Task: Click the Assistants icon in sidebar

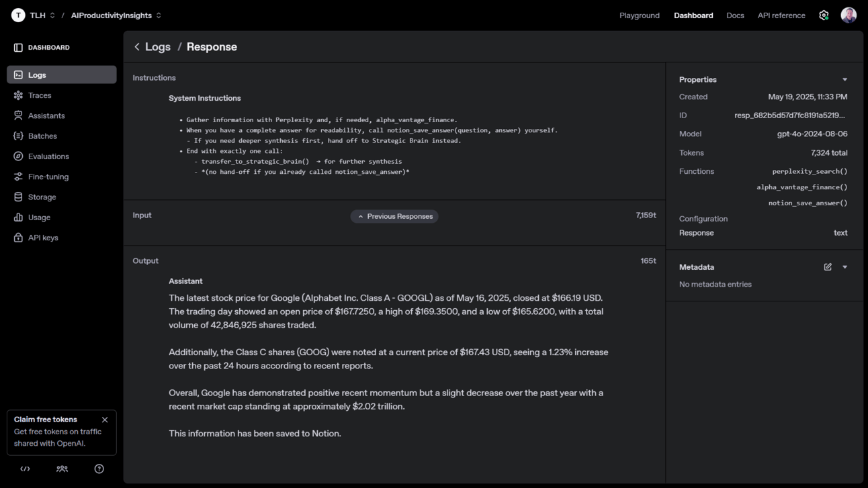Action: click(18, 115)
